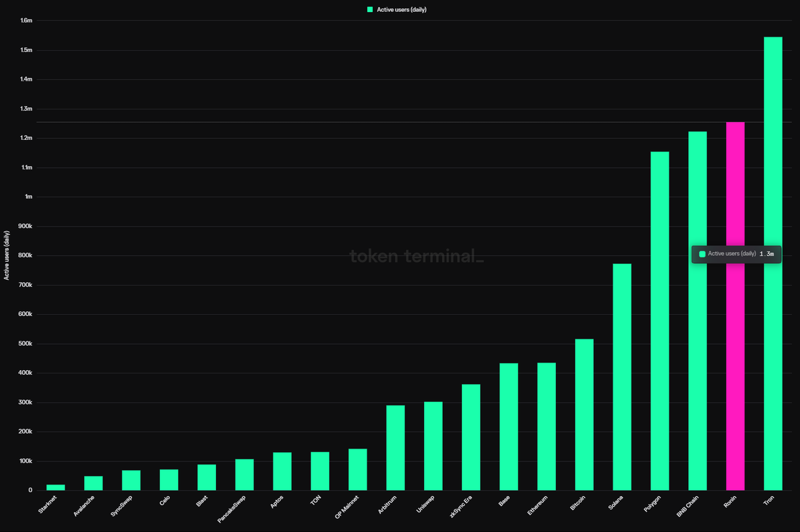
Task: Select the TON bar
Action: [x=320, y=471]
